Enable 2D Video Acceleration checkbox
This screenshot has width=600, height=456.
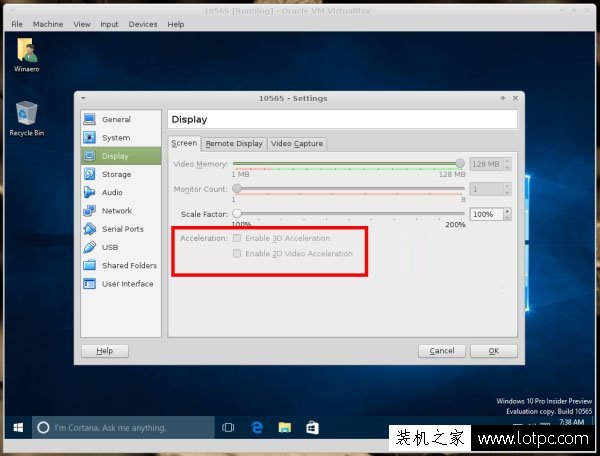coord(237,253)
